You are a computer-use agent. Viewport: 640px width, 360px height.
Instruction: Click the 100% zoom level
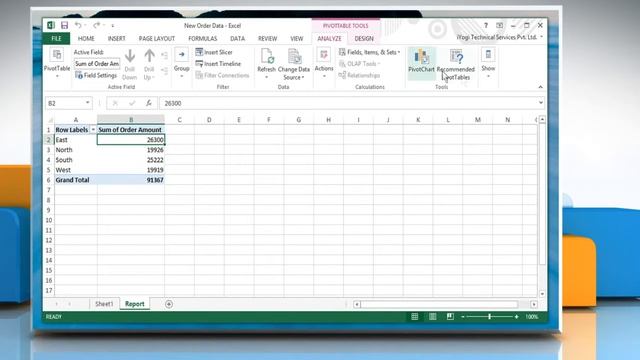coord(531,317)
